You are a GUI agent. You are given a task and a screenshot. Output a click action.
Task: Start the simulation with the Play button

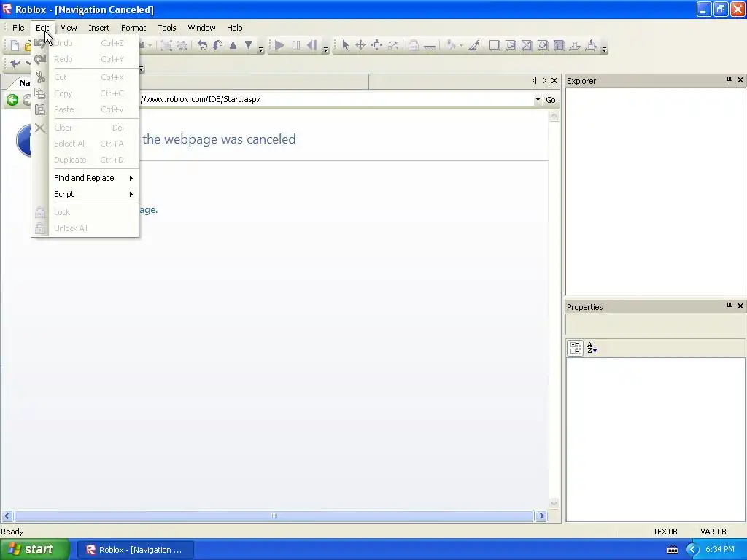tap(279, 46)
